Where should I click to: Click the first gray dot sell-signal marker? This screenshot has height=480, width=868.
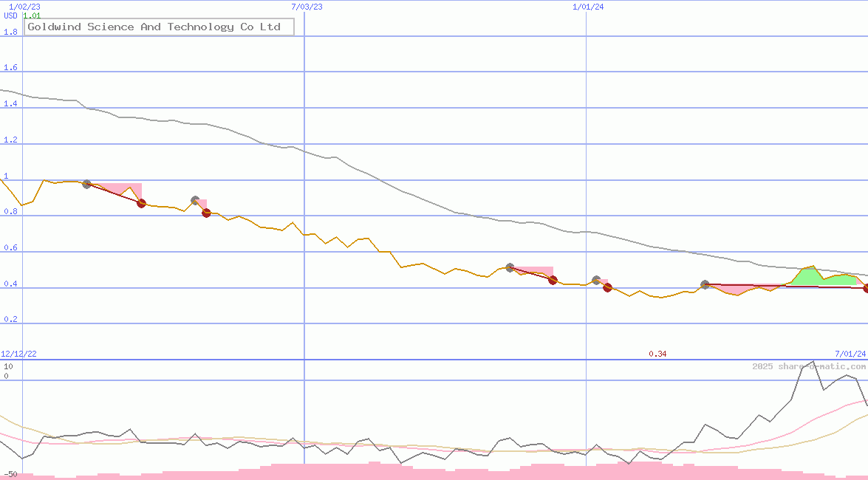click(x=86, y=185)
